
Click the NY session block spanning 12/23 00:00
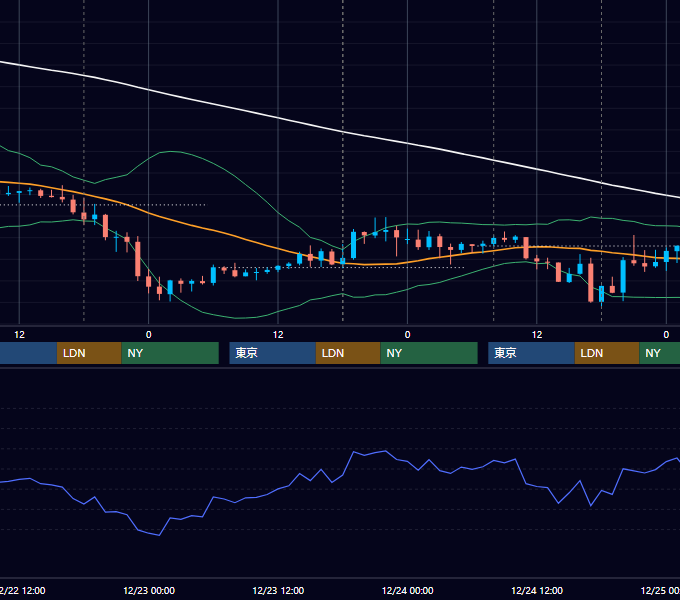point(170,353)
